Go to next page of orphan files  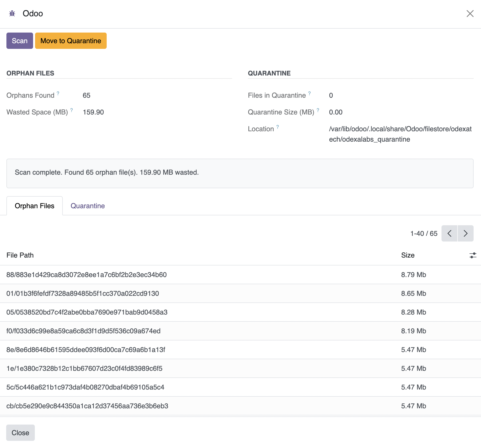466,233
